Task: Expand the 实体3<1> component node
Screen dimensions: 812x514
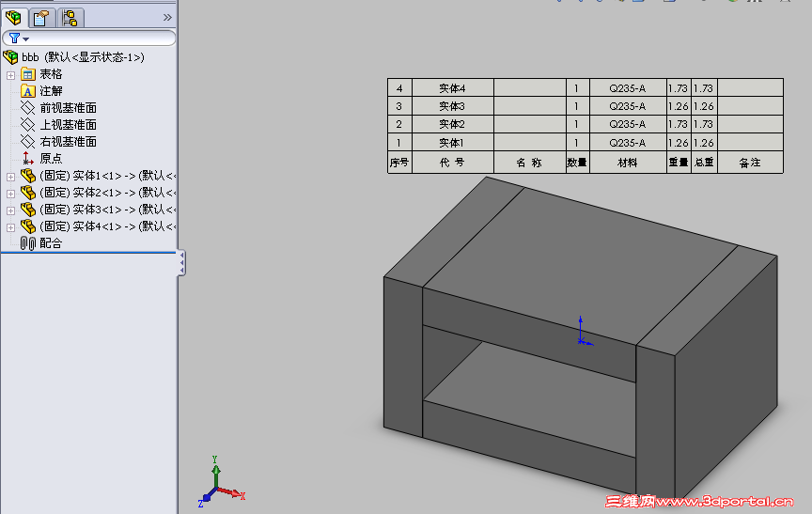Action: point(10,210)
